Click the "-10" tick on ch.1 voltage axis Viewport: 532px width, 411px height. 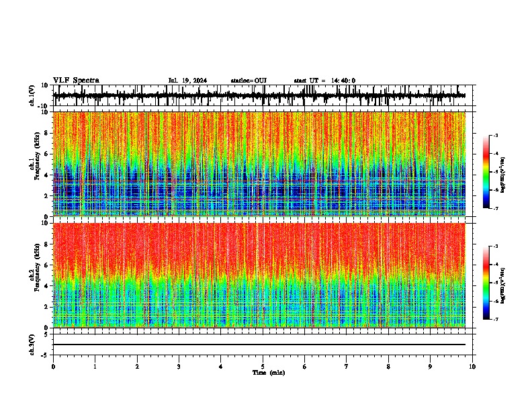[x=44, y=106]
